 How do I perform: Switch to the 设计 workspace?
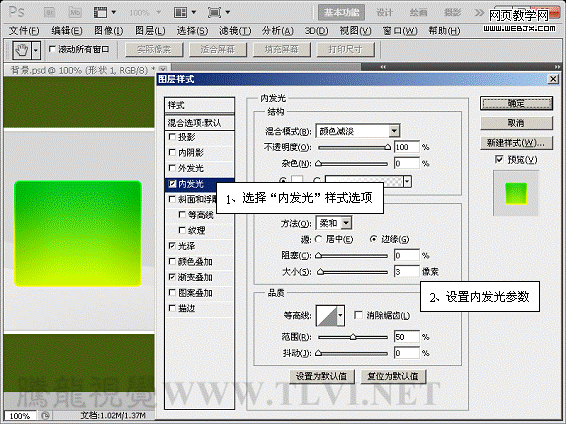point(384,13)
